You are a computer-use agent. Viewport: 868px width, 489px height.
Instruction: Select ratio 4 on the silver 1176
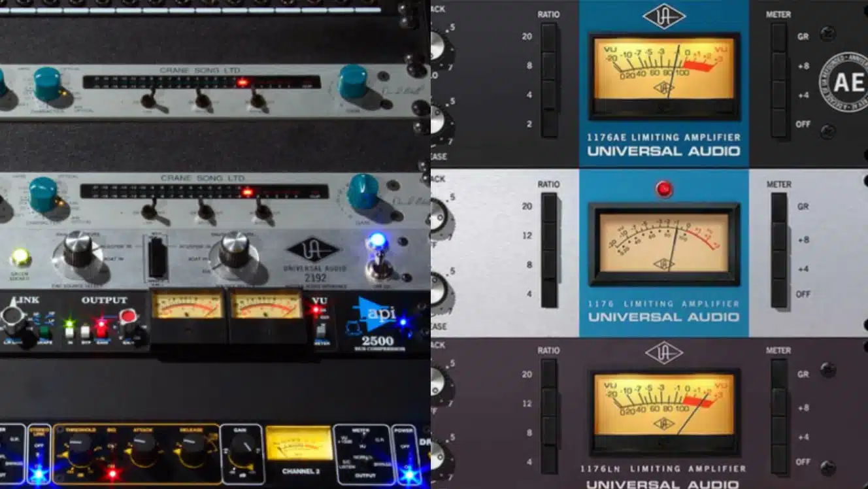(x=549, y=294)
